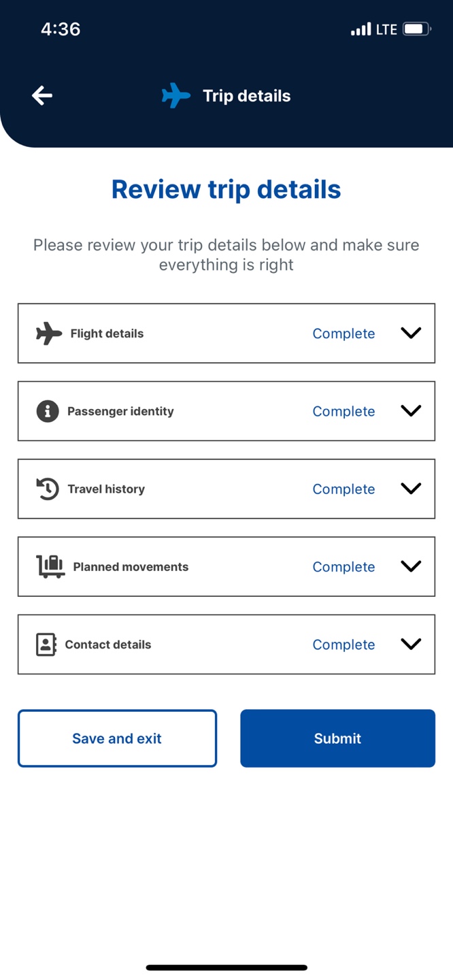Screen dimensions: 453x980
Task: Tap the battery icon in status bar
Action: 417,29
